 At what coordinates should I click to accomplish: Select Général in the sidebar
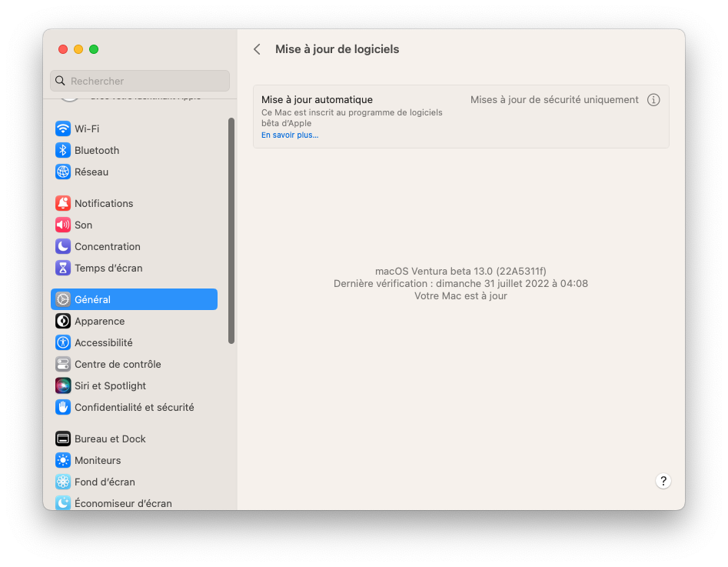134,299
